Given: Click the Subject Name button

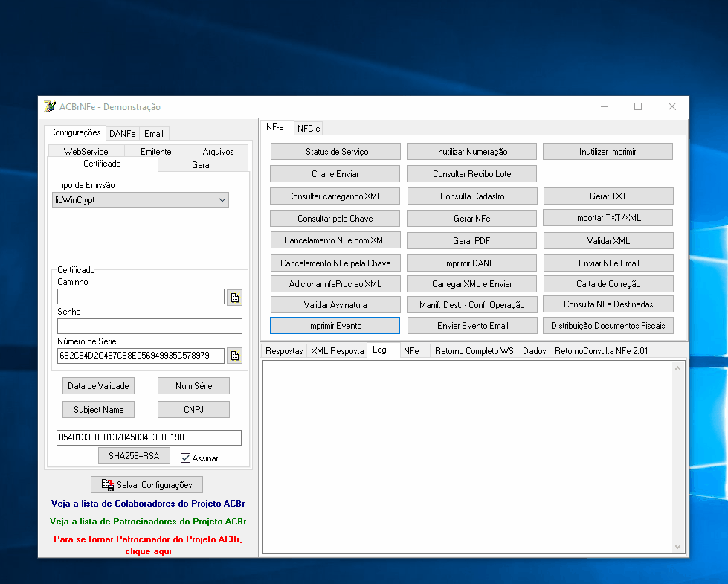Looking at the screenshot, I should 98,410.
